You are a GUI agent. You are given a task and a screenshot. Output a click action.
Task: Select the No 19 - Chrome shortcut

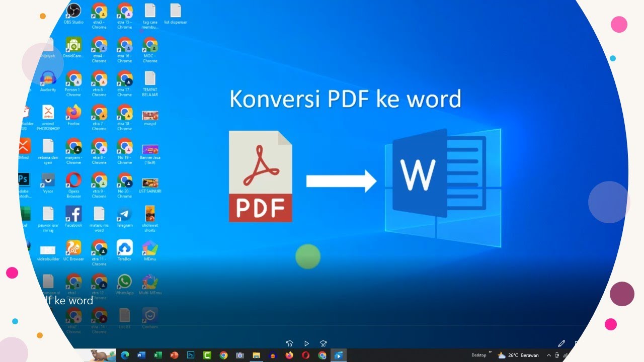pos(125,151)
